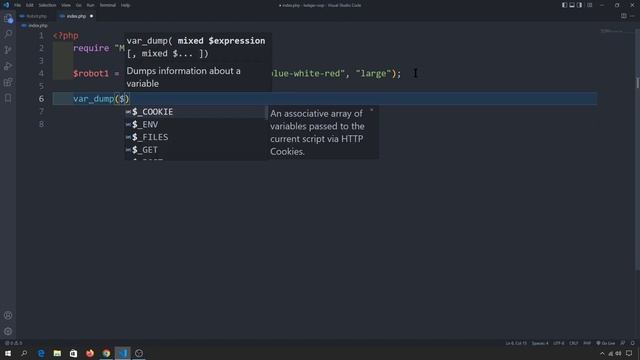Screen dimensions: 640x360
Task: Open the Windows Start menu
Action: click(8, 353)
